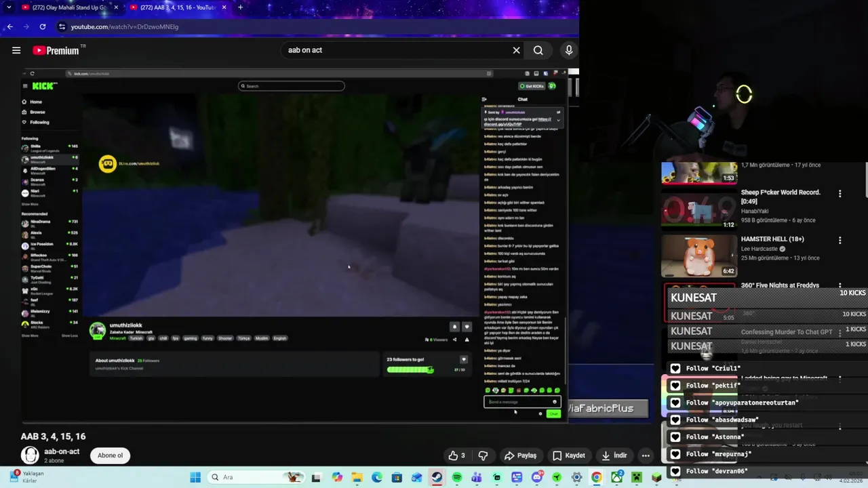Open options menu for HAMSTER HELL video
Image resolution: width=868 pixels, height=488 pixels.
point(840,240)
